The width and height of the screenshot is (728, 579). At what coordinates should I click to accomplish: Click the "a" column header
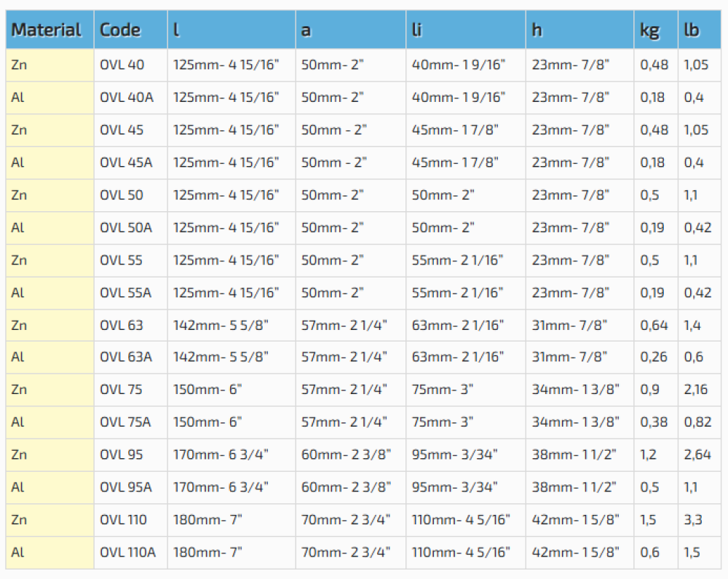pyautogui.click(x=306, y=31)
